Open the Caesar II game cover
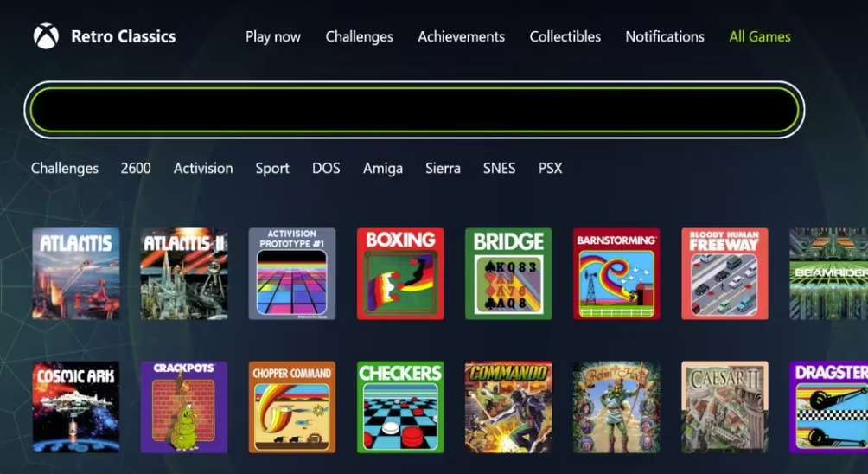Screen dimensions: 868x474 pos(724,407)
